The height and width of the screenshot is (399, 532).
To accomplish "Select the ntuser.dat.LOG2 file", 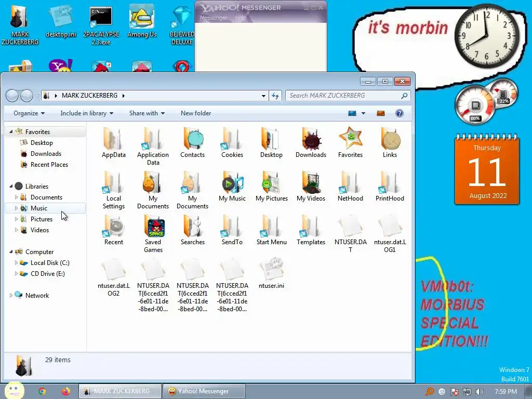I will point(113,277).
